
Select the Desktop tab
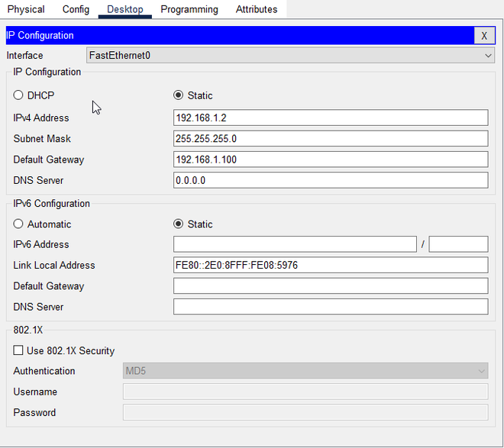click(125, 9)
